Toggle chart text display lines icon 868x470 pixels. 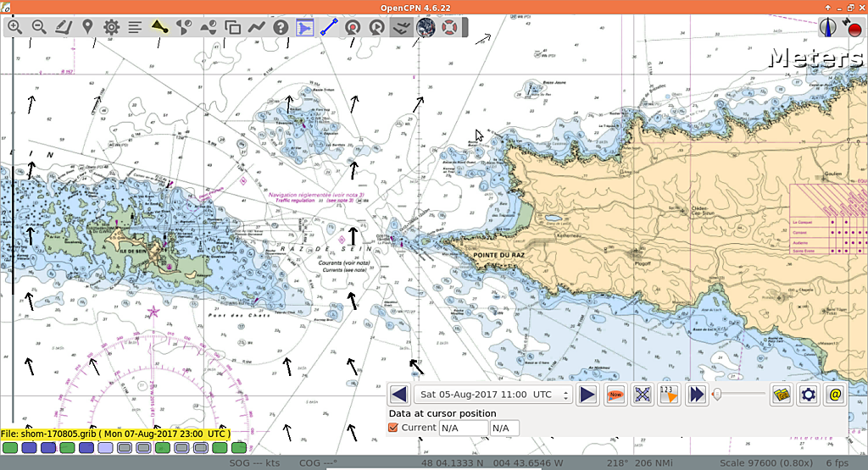pyautogui.click(x=136, y=26)
